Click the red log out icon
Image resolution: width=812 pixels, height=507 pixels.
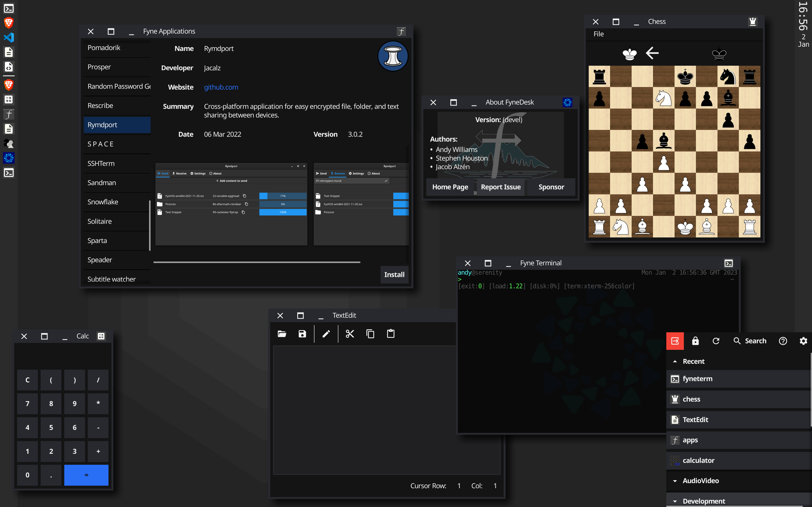tap(675, 341)
